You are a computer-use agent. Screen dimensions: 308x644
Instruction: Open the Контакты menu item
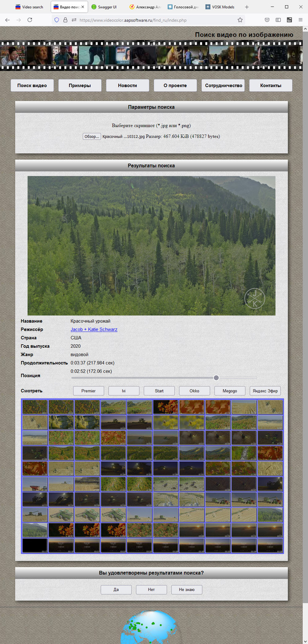[x=271, y=85]
